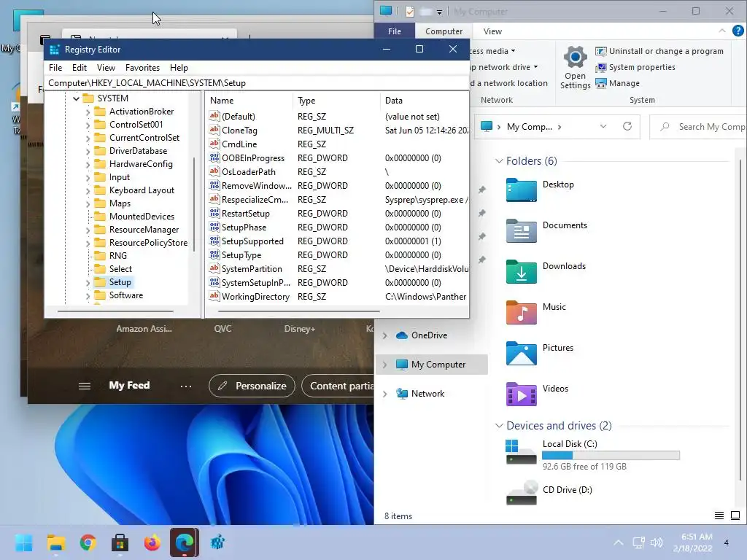Open the Registry Editor Edit menu
747x560 pixels.
79,68
